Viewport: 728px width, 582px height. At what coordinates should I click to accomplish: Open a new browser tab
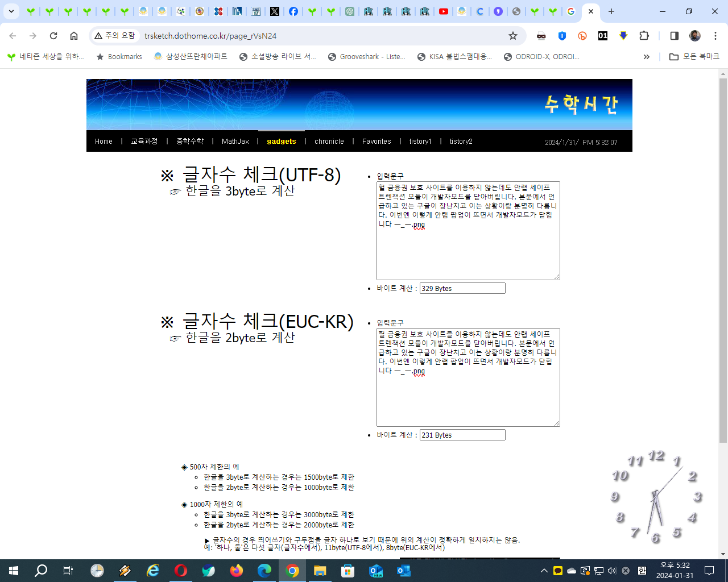point(611,11)
